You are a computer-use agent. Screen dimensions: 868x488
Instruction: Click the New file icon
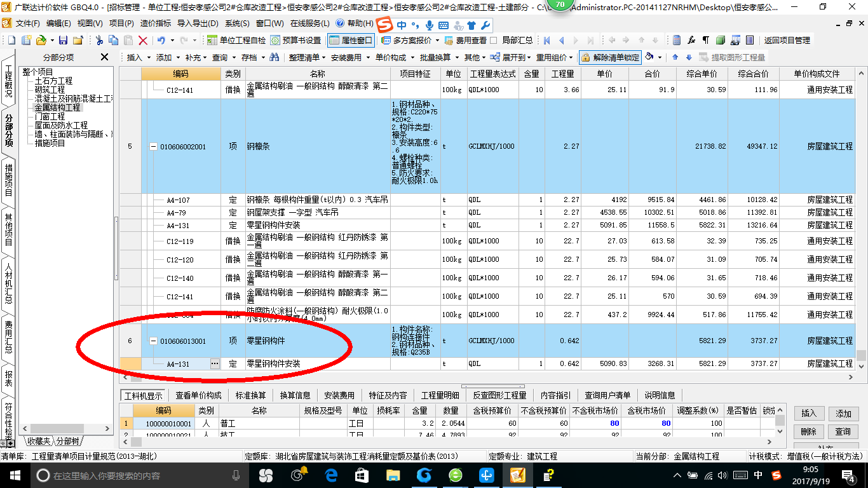[12, 40]
